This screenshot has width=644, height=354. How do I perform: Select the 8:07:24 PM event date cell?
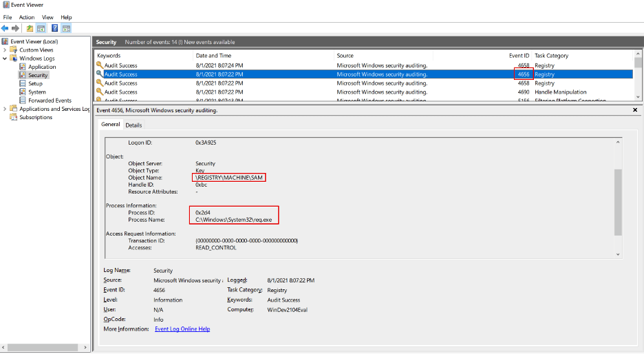coord(219,65)
